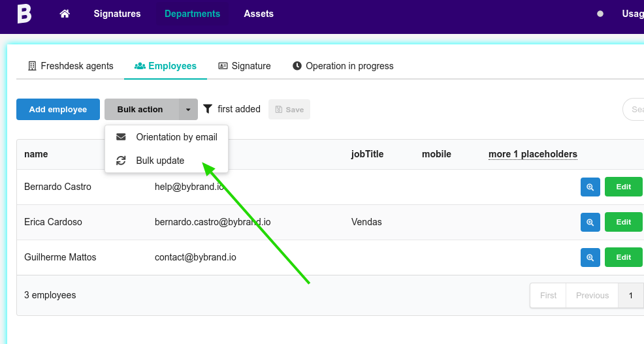Edit Guilherme Mattos employee entry
Viewport: 644px width, 344px height.
[x=623, y=257]
